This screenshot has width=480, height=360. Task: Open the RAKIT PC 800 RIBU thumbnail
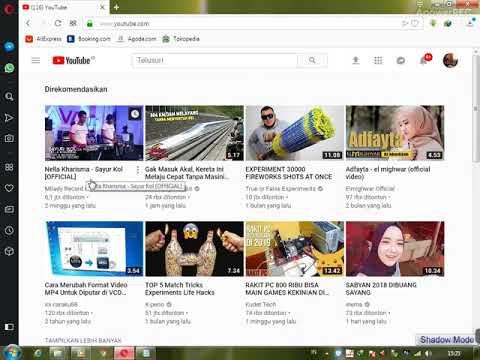[x=295, y=249]
